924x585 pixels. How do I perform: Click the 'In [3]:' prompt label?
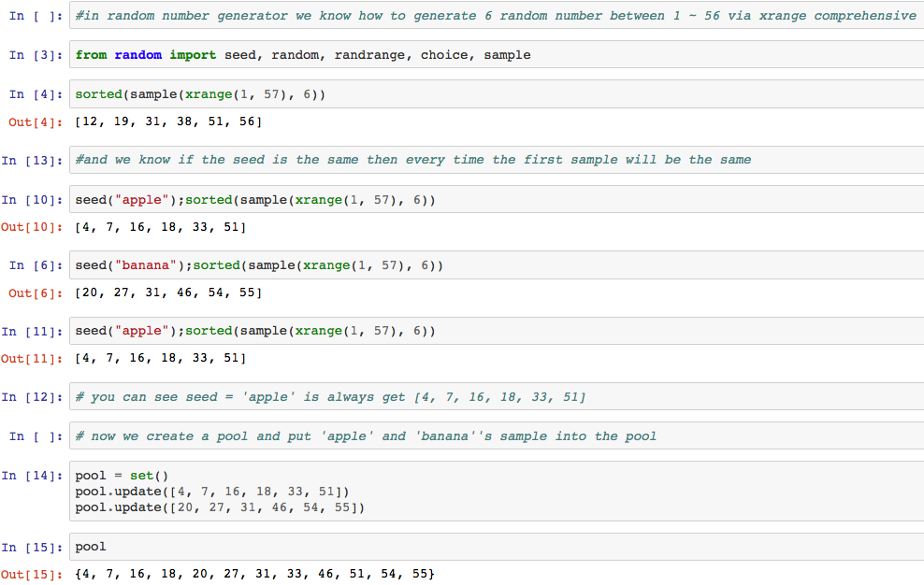click(x=35, y=55)
